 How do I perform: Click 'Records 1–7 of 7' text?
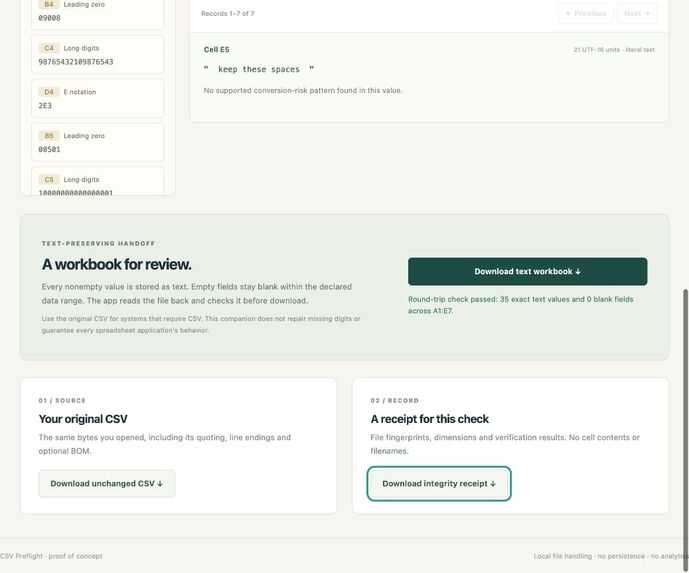228,14
